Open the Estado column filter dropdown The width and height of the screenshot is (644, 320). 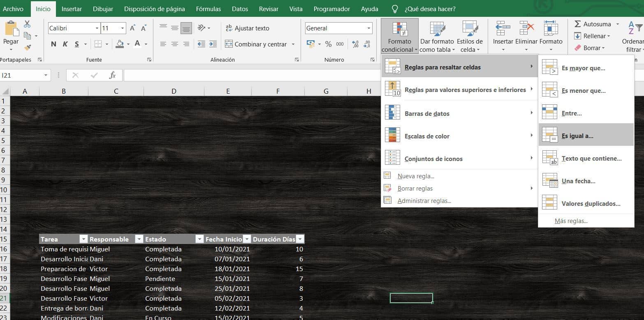199,239
